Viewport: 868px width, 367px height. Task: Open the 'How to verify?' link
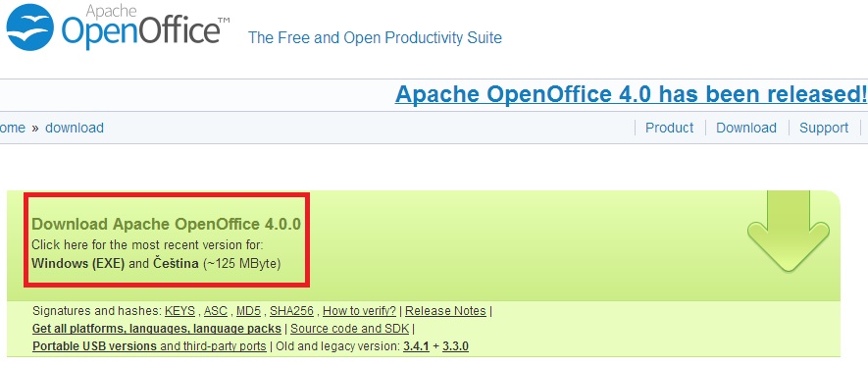click(360, 311)
